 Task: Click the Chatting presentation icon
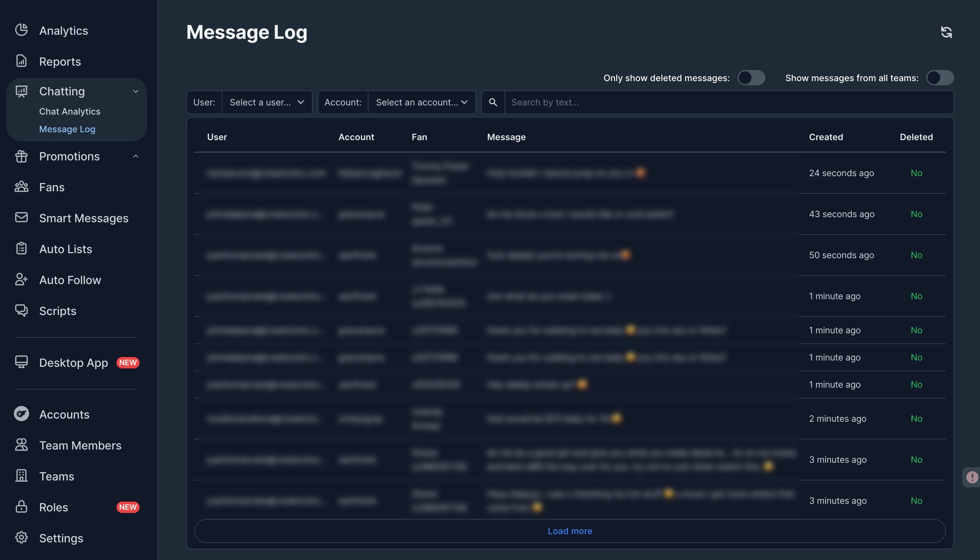tap(21, 91)
